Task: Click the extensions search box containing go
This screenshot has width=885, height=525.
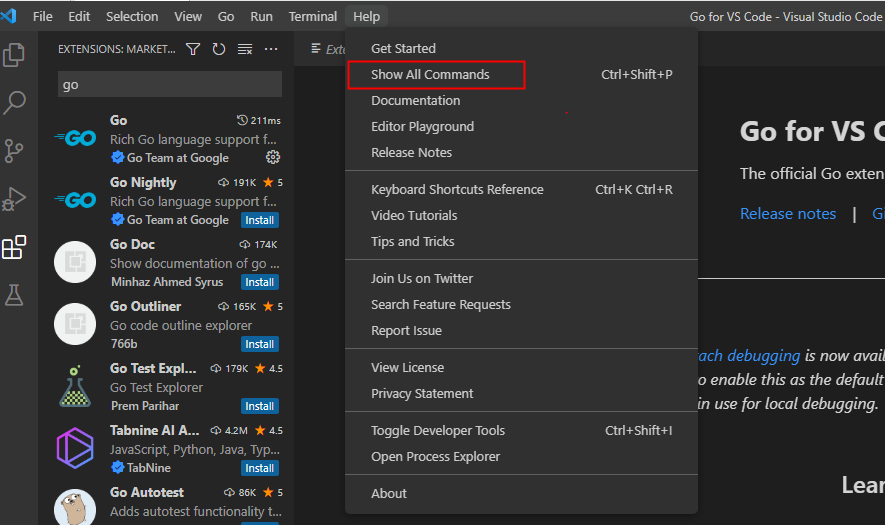Action: [170, 84]
